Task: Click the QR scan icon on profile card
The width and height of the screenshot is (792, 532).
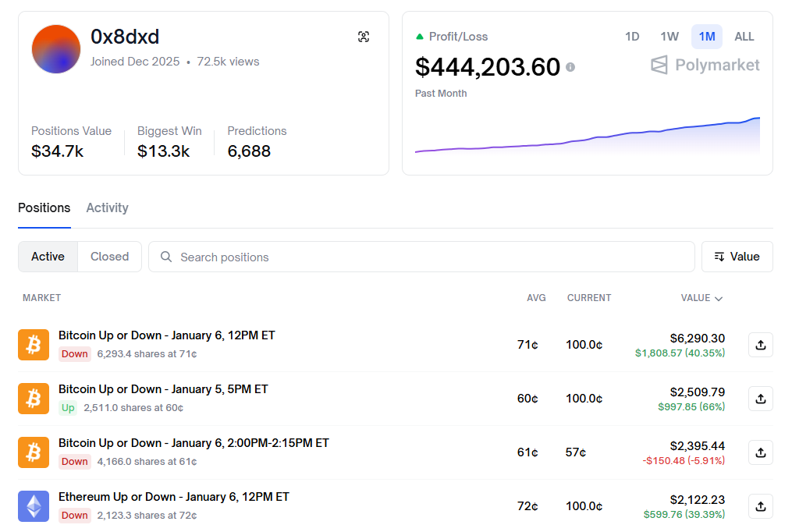Action: [x=364, y=37]
